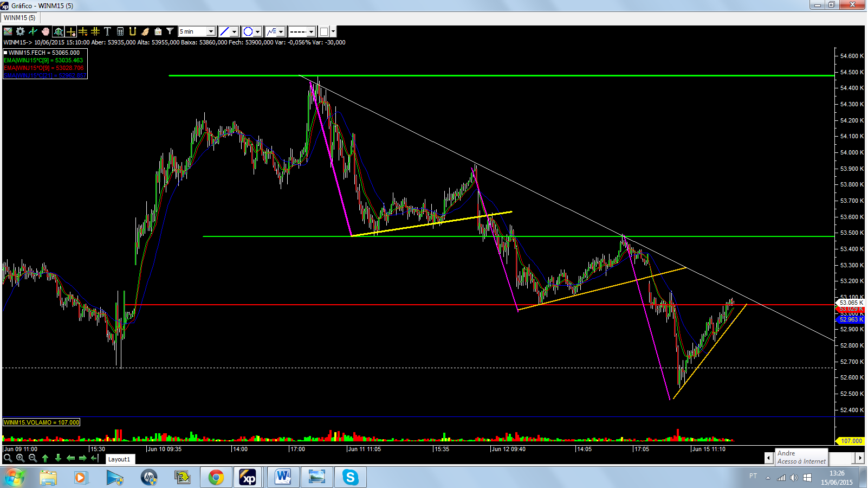Click the 13:26 system clock
Viewport: 868px width, 488px height.
coord(837,473)
